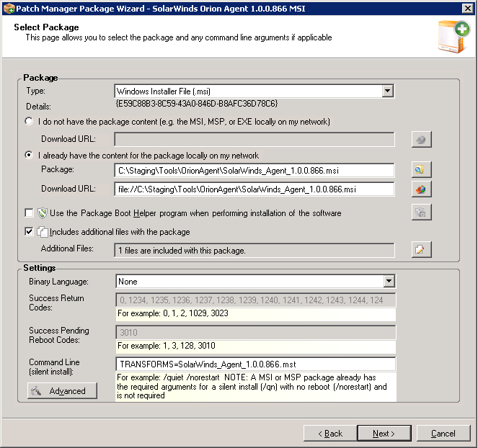Viewport: 478px width, 448px height.
Task: Click the 'Details:' label
Action: click(38, 107)
